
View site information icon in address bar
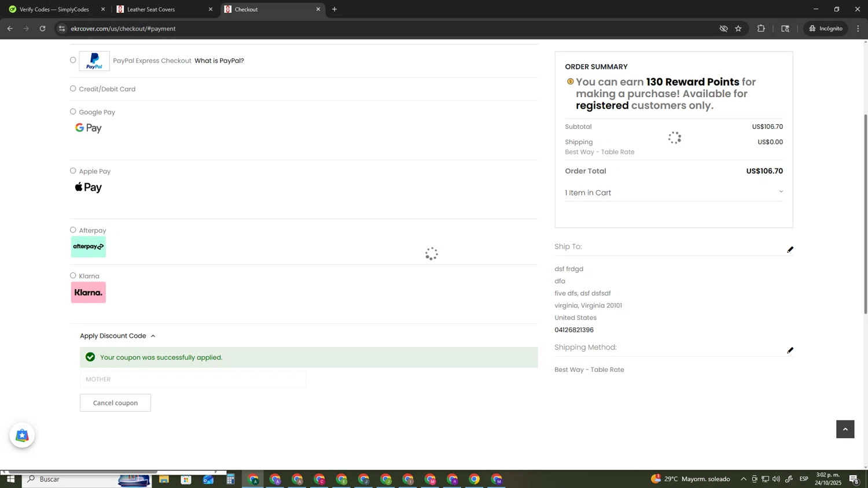point(62,28)
